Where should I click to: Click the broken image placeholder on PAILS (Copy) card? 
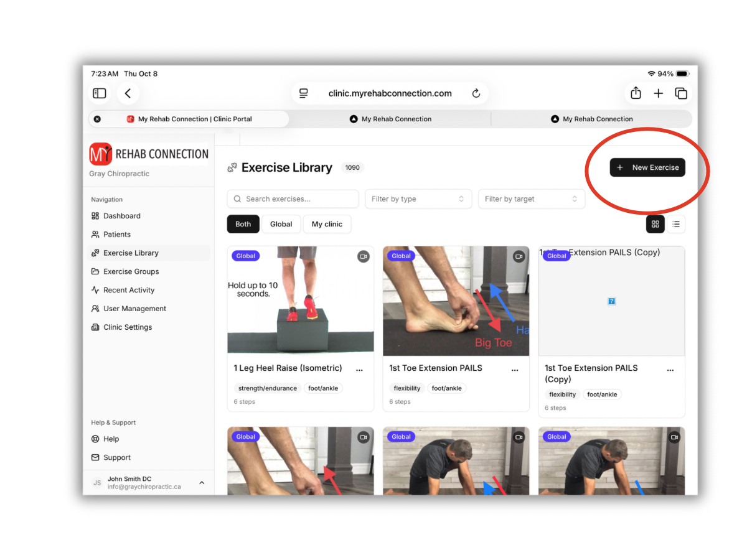tap(611, 301)
